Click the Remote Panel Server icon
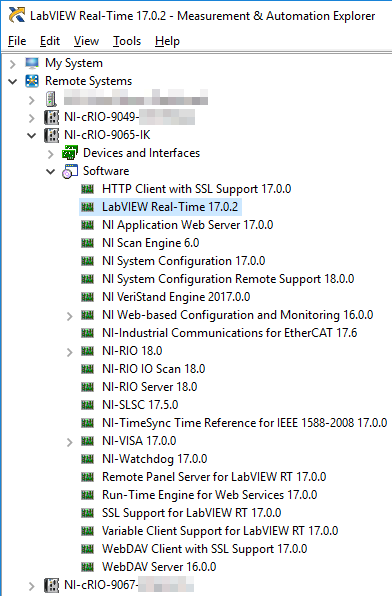This screenshot has height=596, width=392. pos(88,477)
